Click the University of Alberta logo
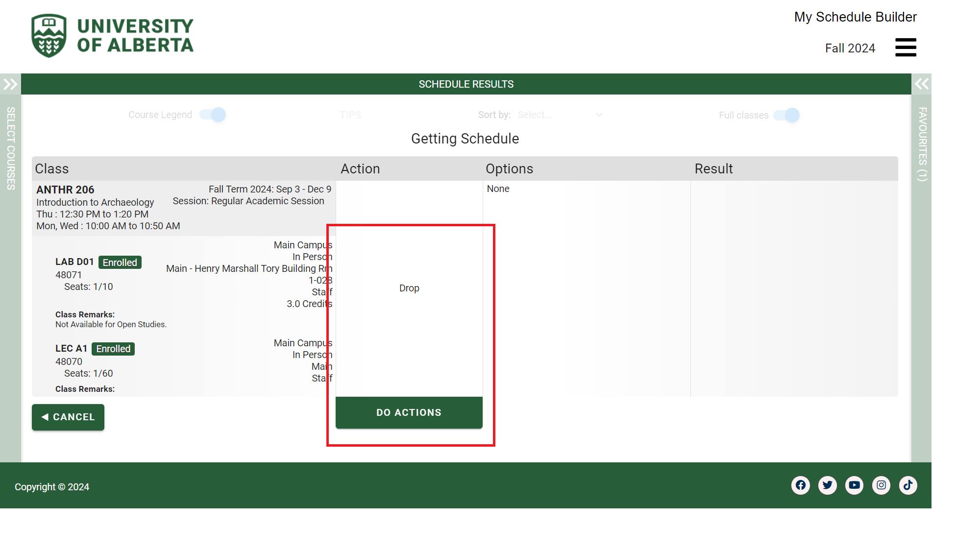This screenshot has width=980, height=551. (113, 36)
